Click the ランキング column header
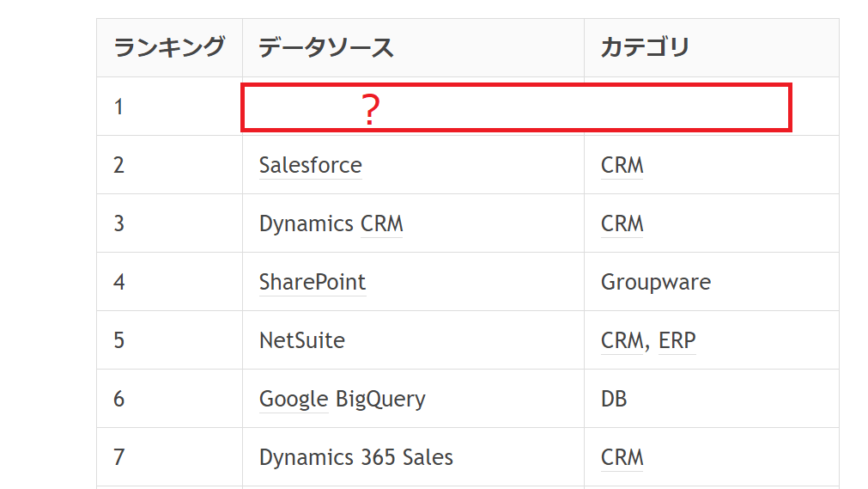Image resolution: width=868 pixels, height=489 pixels. point(169,47)
